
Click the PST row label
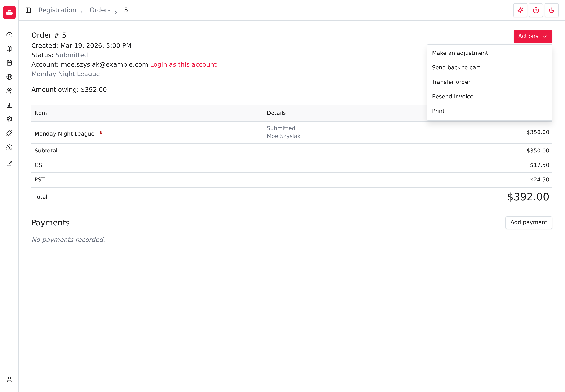[x=40, y=180]
